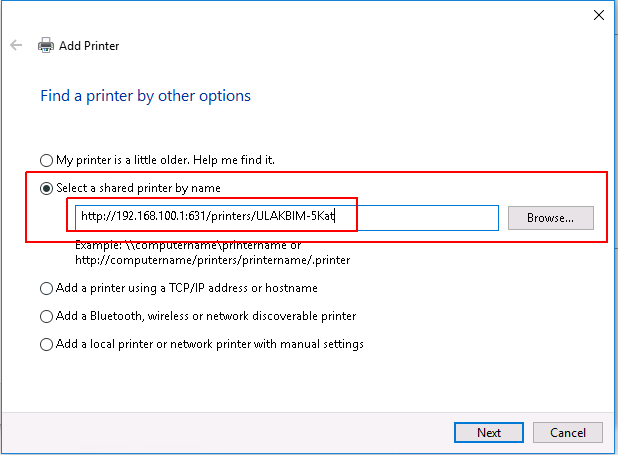Click the 'Add a local printer' option label text
Screen dimensions: 618x455
[210, 344]
